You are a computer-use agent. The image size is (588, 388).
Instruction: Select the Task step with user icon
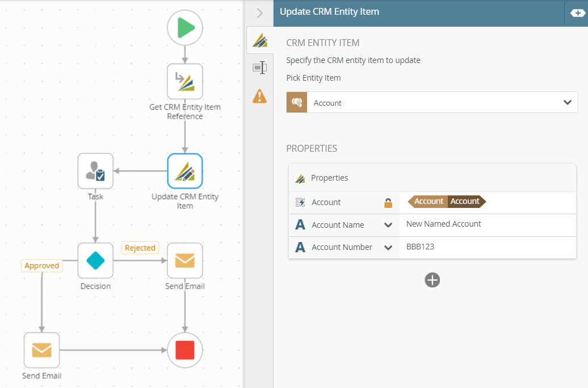pyautogui.click(x=95, y=171)
